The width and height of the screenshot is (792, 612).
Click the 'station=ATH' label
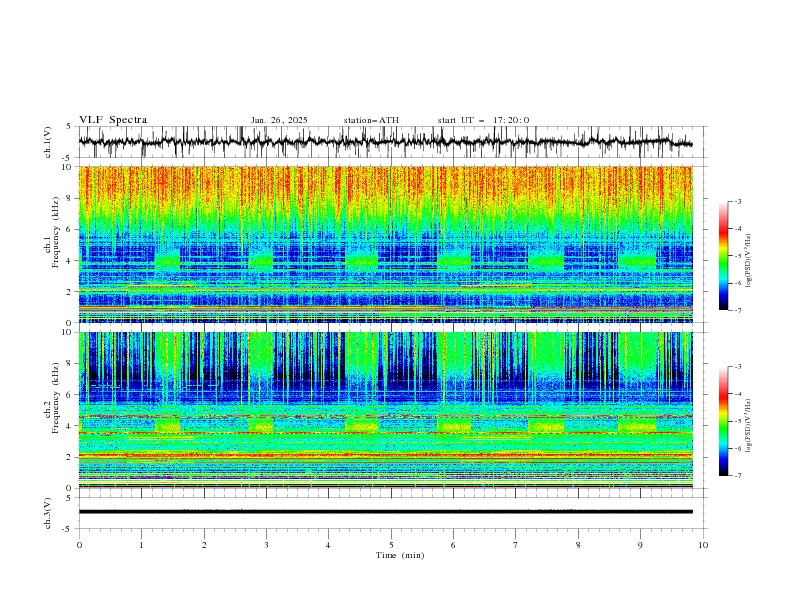[x=371, y=120]
